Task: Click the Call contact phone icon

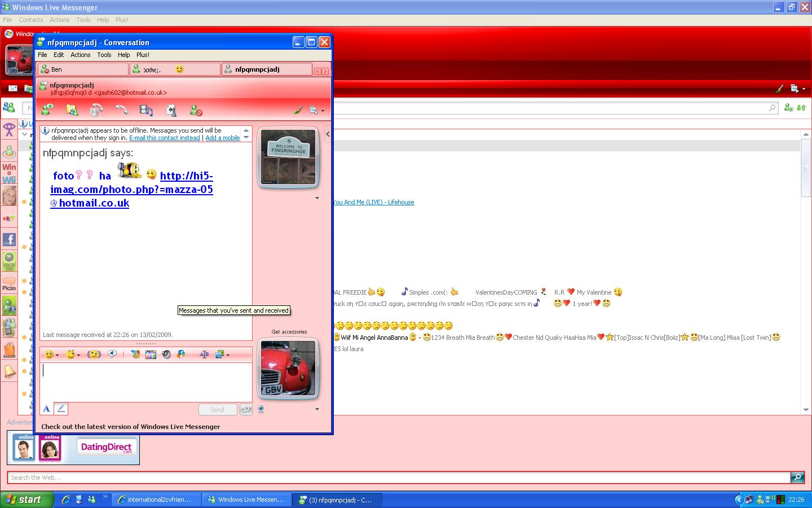Action: coord(121,110)
